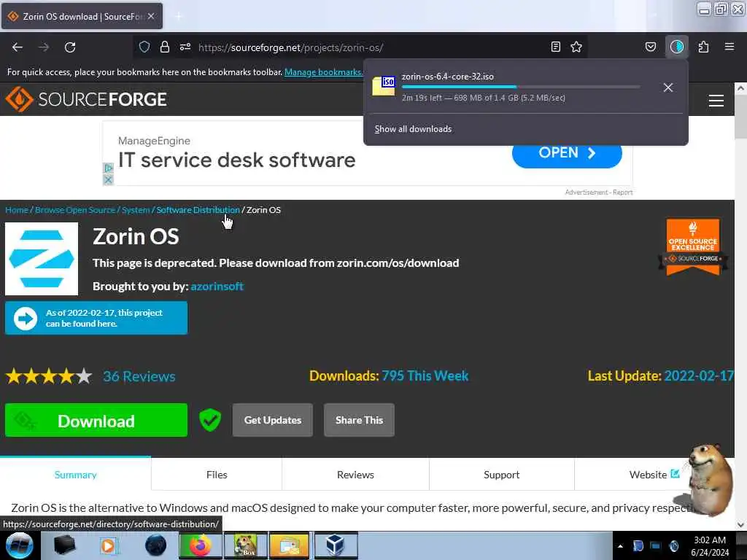The image size is (747, 560).
Task: Click the downloads progress toolbar icon
Action: [677, 47]
